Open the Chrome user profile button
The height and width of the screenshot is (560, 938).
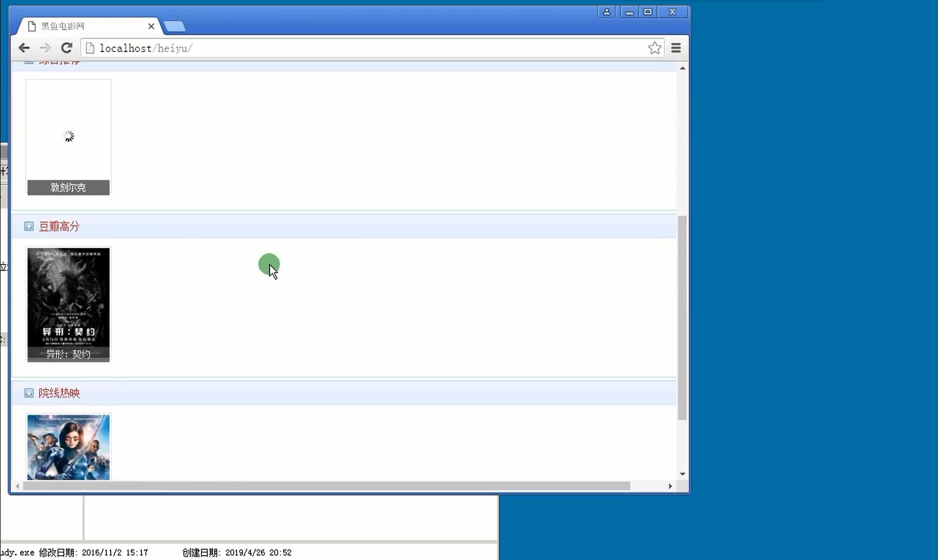click(x=607, y=11)
